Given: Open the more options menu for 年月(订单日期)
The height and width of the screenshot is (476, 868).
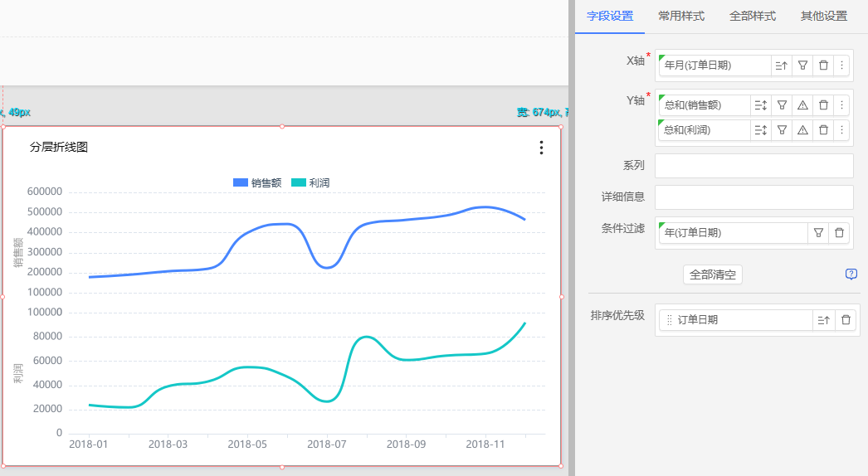Looking at the screenshot, I should (x=841, y=66).
